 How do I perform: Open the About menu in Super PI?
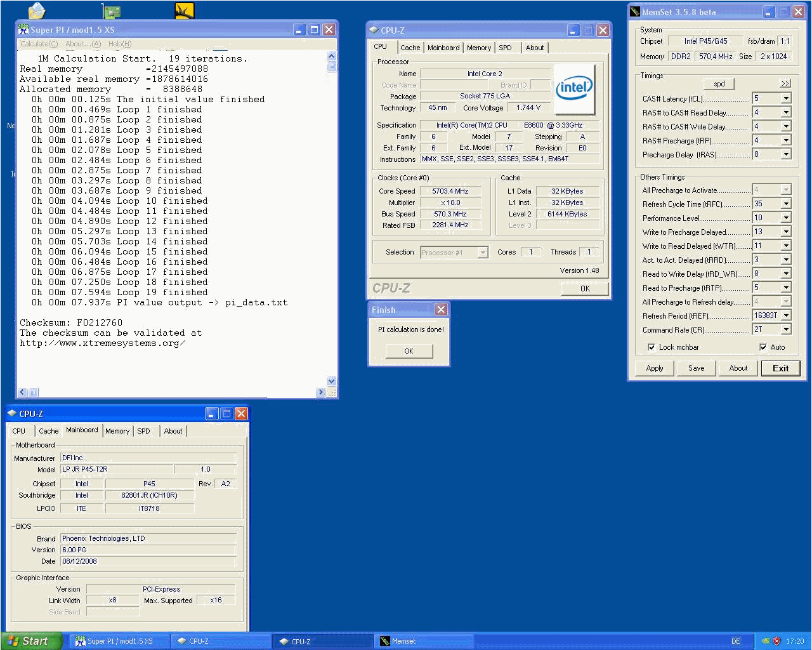83,44
